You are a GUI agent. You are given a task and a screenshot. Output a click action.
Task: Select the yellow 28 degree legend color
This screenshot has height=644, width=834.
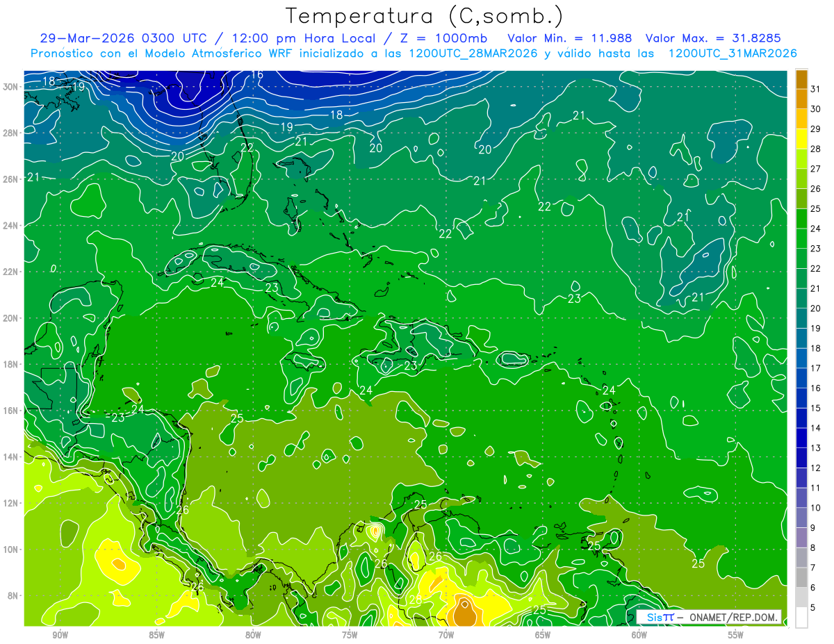[x=801, y=139]
